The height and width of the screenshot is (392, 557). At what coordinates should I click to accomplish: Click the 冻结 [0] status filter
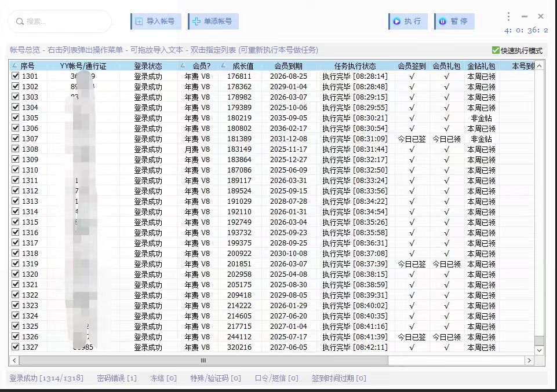coord(163,378)
